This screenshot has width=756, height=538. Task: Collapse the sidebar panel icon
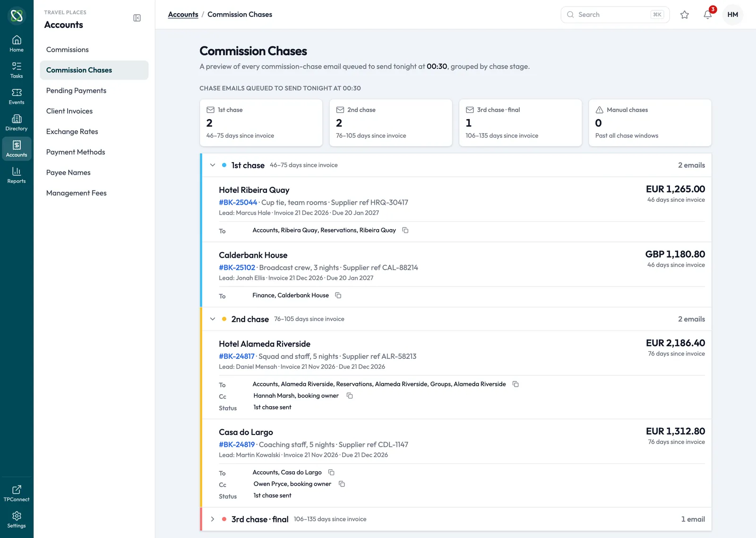pos(137,18)
